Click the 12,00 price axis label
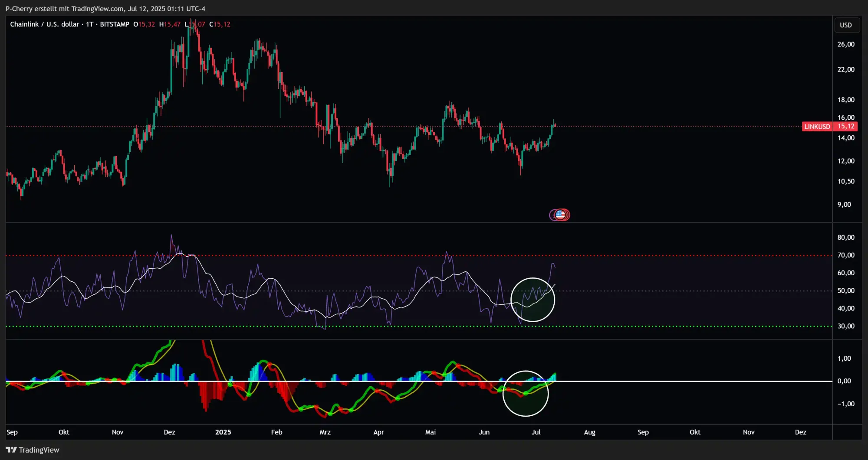 (846, 161)
